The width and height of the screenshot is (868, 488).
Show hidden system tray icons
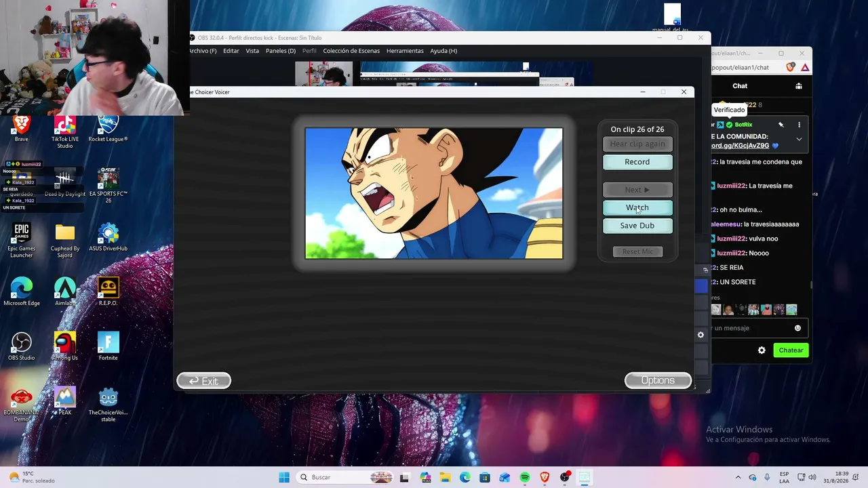738,477
